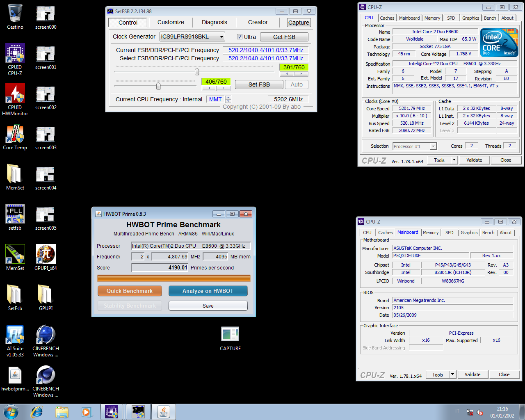Open Bench tab in top CPU-Z
The image size is (525, 420).
pyautogui.click(x=490, y=18)
